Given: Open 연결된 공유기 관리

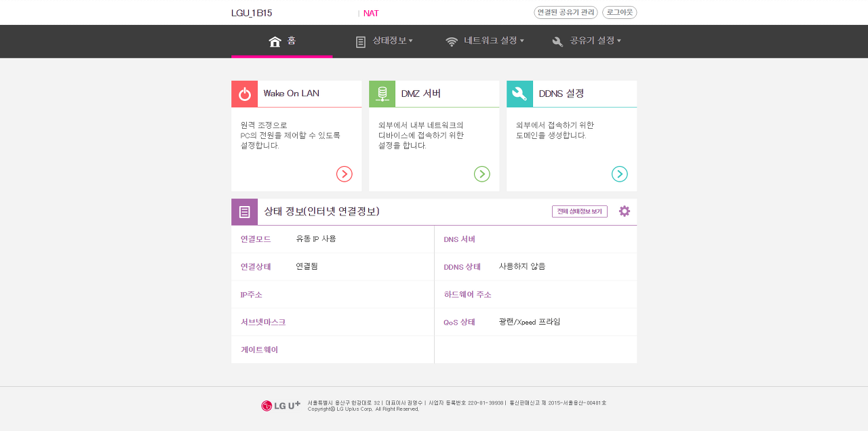Looking at the screenshot, I should click(566, 12).
